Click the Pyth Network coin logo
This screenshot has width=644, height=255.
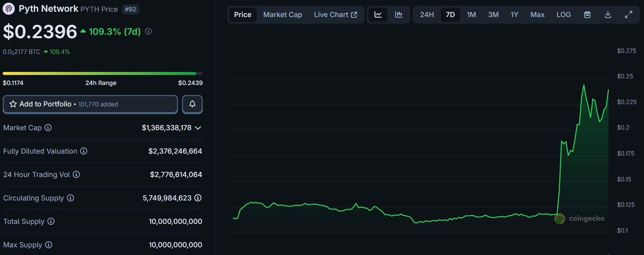(9, 9)
